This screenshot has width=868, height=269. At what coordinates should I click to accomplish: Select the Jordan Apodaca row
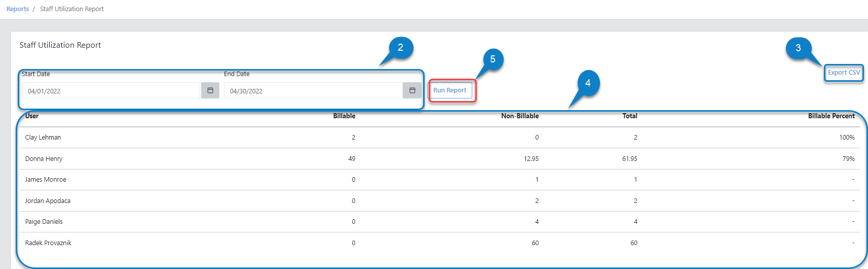point(48,201)
